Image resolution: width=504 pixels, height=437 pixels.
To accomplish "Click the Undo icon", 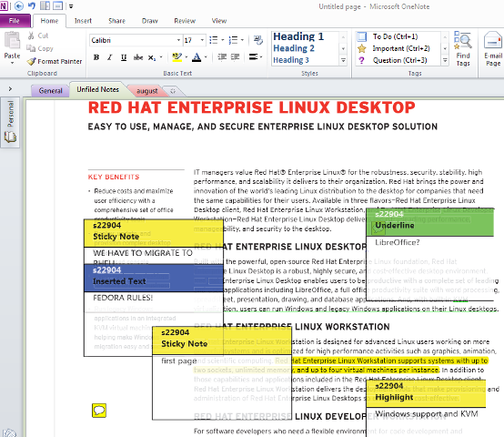I will pyautogui.click(x=32, y=5).
